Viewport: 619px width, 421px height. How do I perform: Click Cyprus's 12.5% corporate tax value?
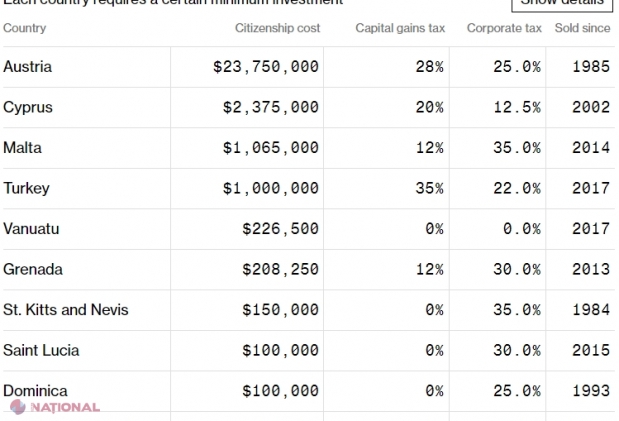tap(516, 107)
